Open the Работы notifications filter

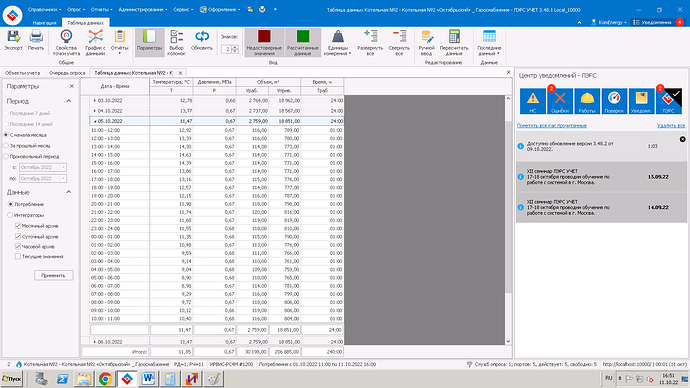(x=587, y=101)
